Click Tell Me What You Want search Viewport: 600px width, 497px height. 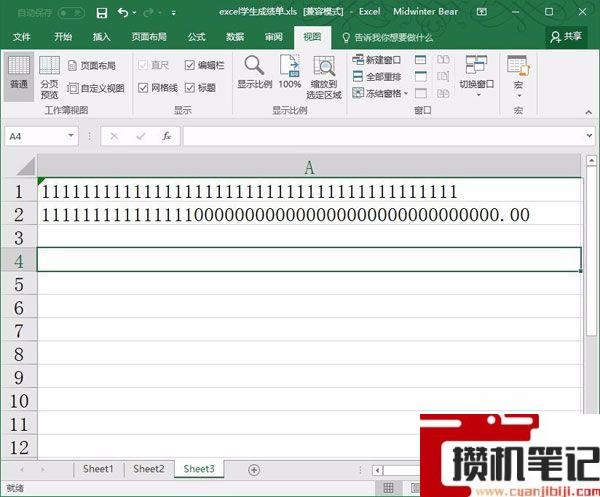coord(388,37)
